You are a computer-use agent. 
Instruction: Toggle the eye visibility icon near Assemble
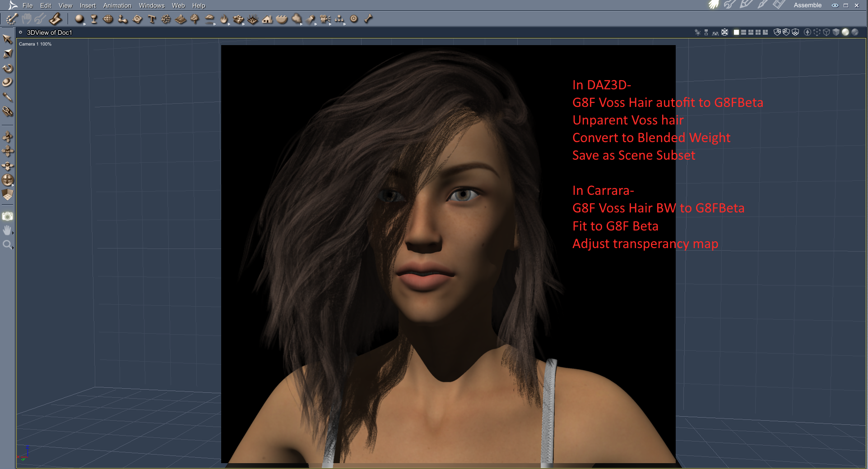tap(835, 5)
